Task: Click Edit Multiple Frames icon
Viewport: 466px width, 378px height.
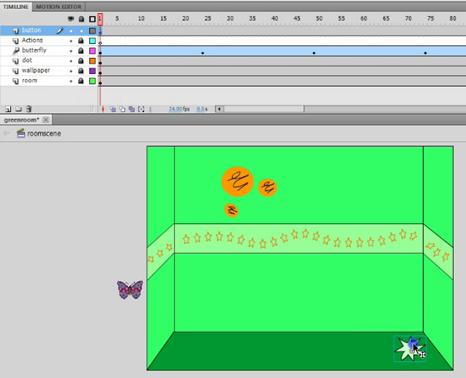Action: (x=132, y=109)
